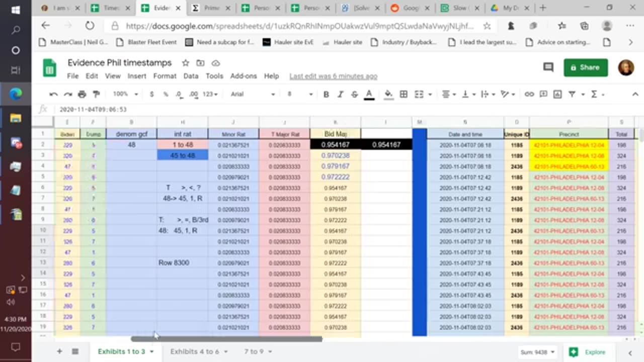Open text rotation dropdown
The width and height of the screenshot is (644, 362).
click(507, 94)
